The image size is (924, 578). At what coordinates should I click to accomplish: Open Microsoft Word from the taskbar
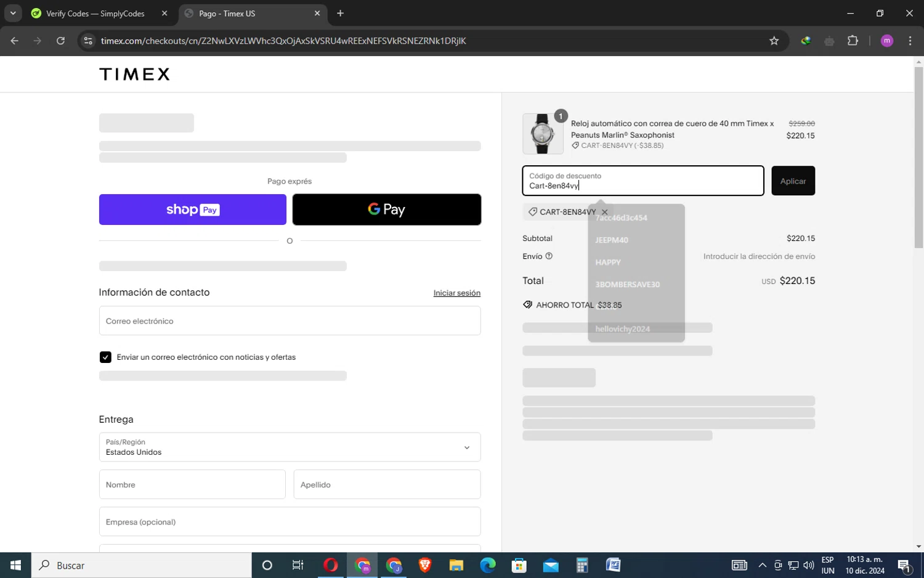[x=614, y=565]
